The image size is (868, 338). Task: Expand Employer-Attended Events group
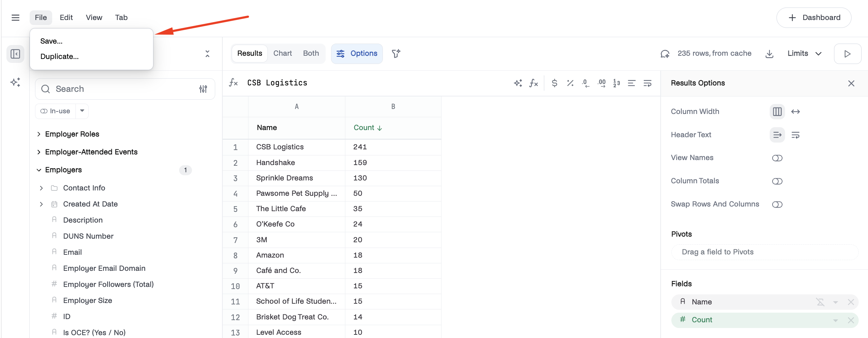pos(39,152)
